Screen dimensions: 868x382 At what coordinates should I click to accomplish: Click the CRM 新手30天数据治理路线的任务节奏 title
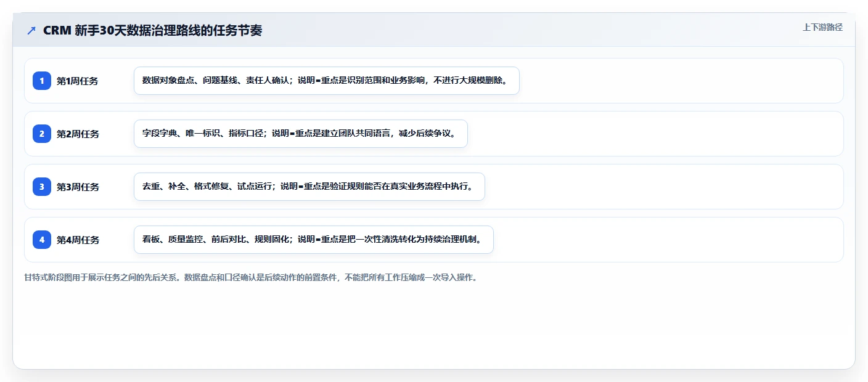152,30
